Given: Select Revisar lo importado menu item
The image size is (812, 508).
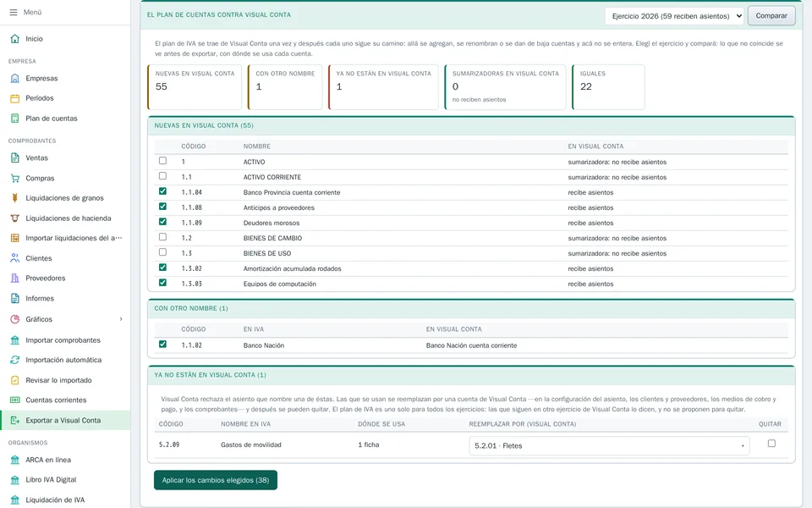Looking at the screenshot, I should tap(65, 380).
